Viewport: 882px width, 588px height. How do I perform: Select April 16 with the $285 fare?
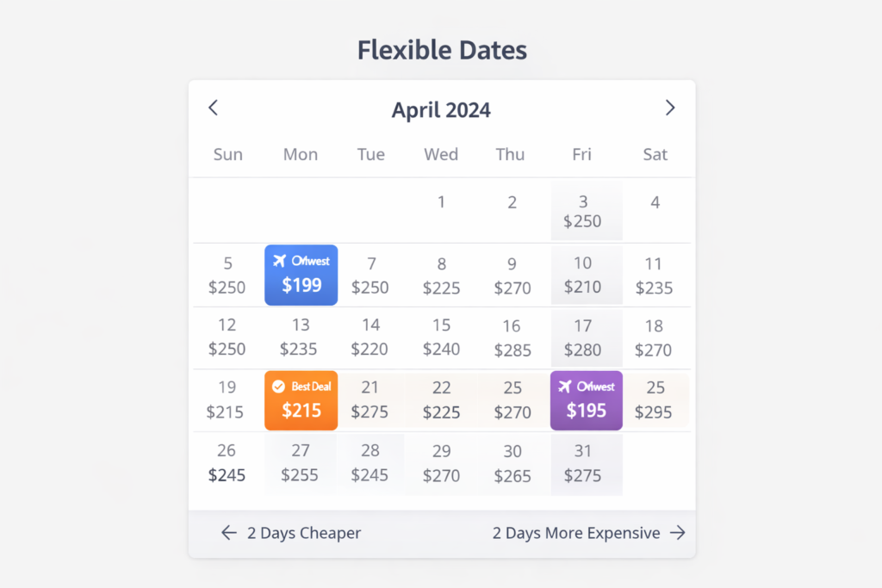pyautogui.click(x=512, y=337)
